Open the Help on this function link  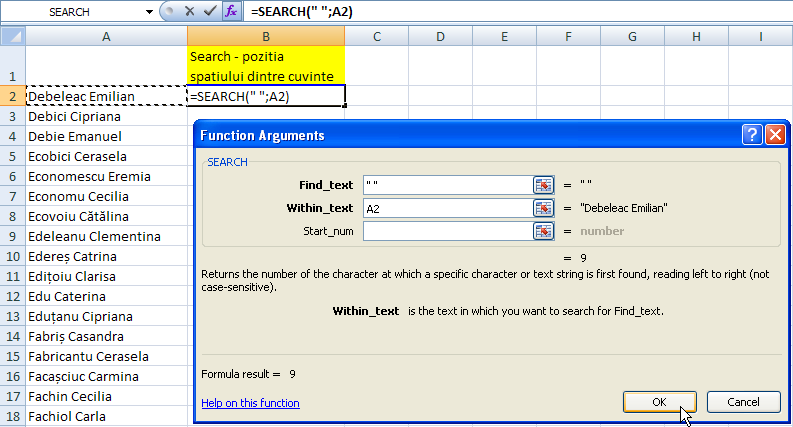click(250, 403)
